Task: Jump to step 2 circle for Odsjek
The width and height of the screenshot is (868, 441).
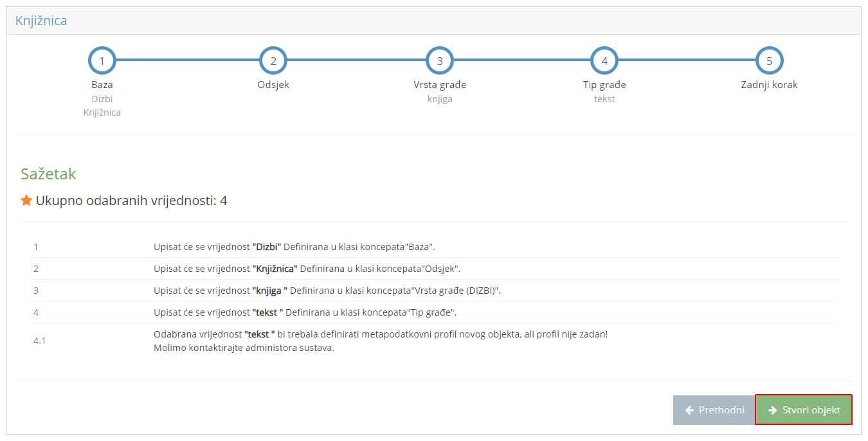Action: point(273,61)
